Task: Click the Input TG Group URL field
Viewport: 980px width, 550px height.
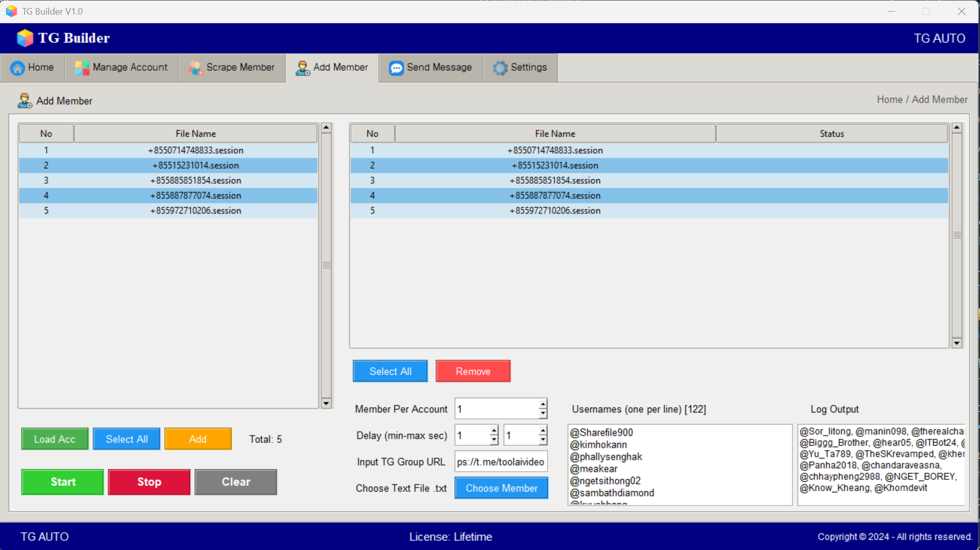Action: coord(500,462)
